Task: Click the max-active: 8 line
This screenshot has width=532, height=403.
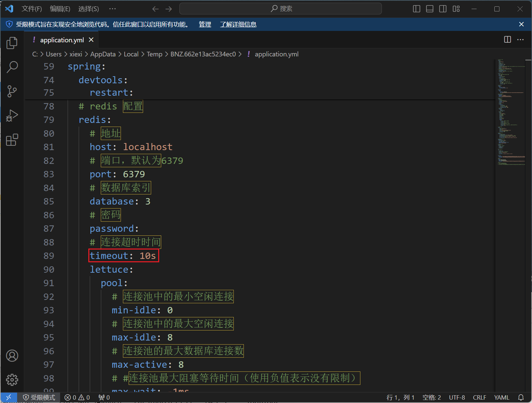Action: (x=148, y=364)
